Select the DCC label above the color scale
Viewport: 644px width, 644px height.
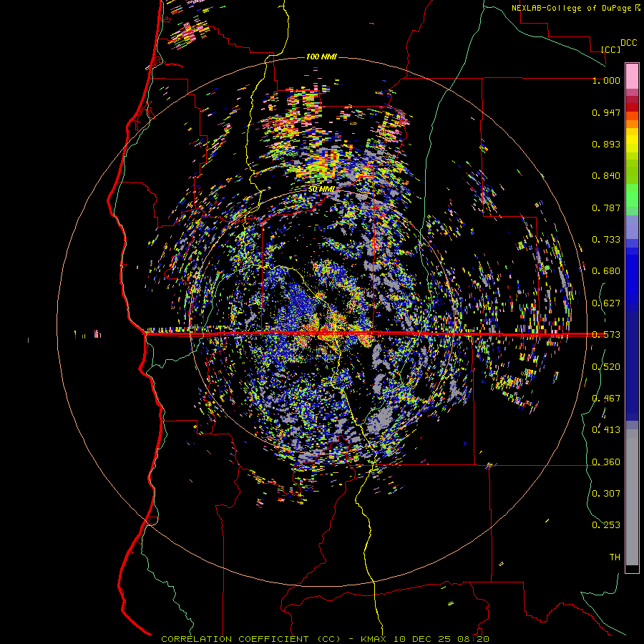point(628,43)
